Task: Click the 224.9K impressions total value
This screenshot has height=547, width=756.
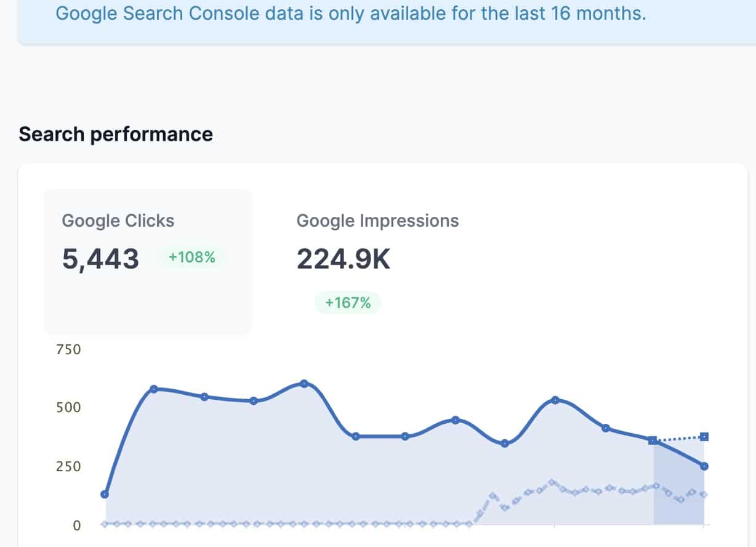Action: [344, 259]
